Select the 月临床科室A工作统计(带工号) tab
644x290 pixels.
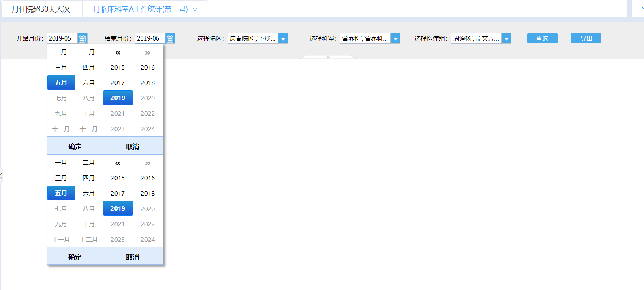click(x=140, y=9)
